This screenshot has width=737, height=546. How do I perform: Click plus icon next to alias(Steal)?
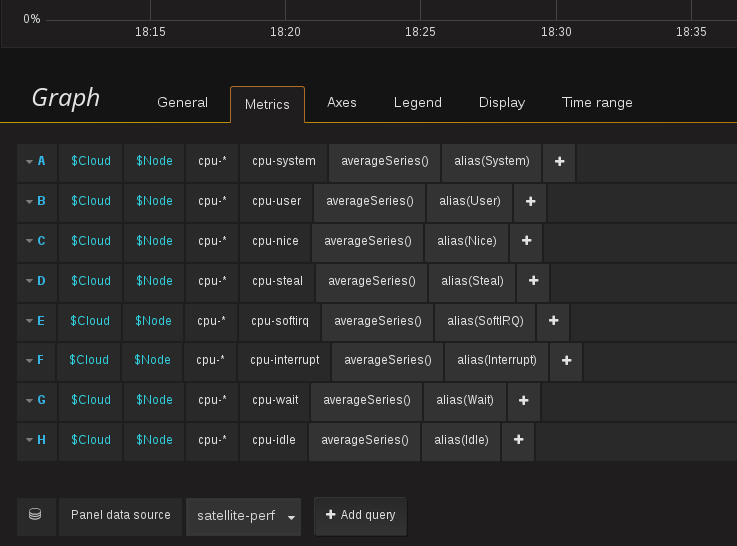click(533, 281)
